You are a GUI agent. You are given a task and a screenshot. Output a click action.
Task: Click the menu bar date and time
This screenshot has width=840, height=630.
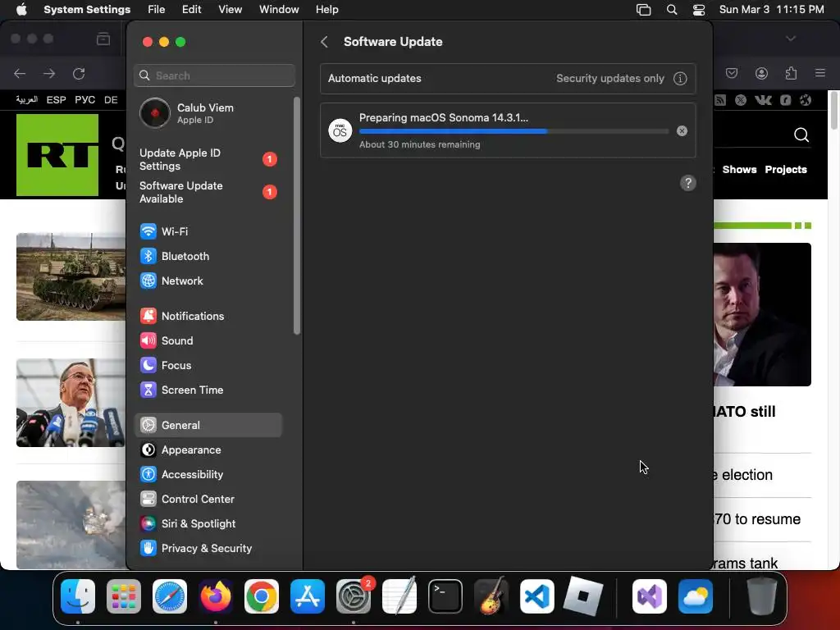(771, 10)
